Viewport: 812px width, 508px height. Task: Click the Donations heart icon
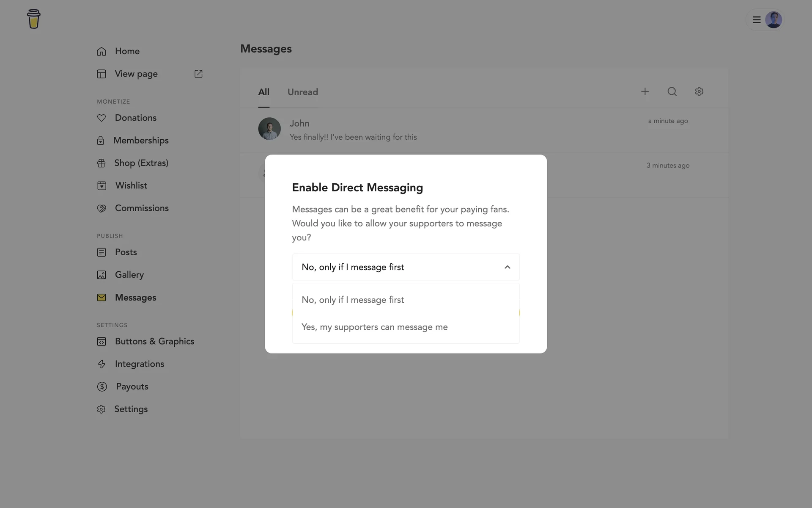click(101, 118)
